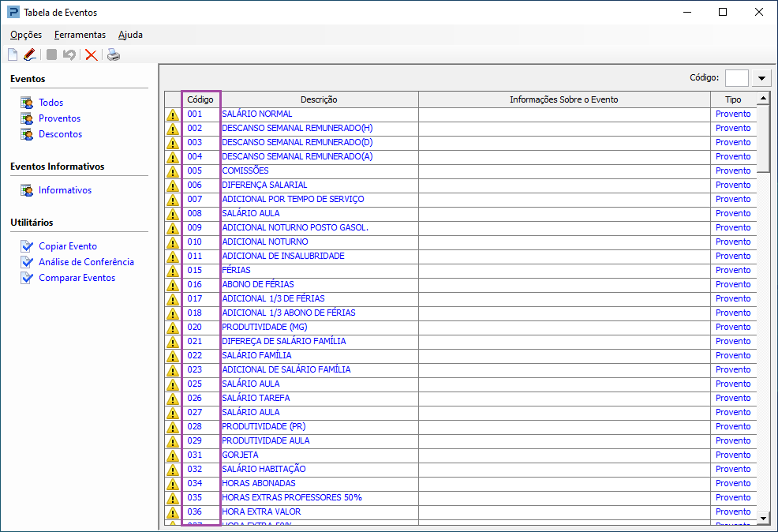
Task: Click warning icon on SALÁRIO NORMAL row
Action: pyautogui.click(x=173, y=114)
